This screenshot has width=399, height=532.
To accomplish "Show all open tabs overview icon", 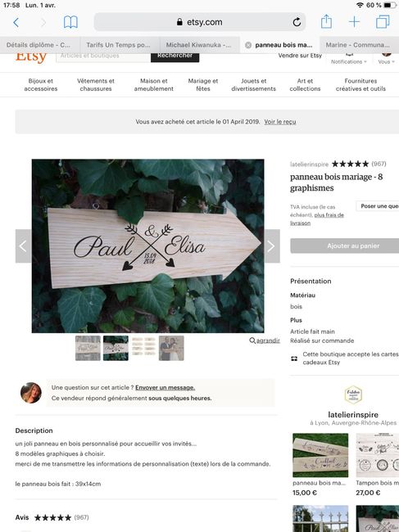I will point(383,22).
